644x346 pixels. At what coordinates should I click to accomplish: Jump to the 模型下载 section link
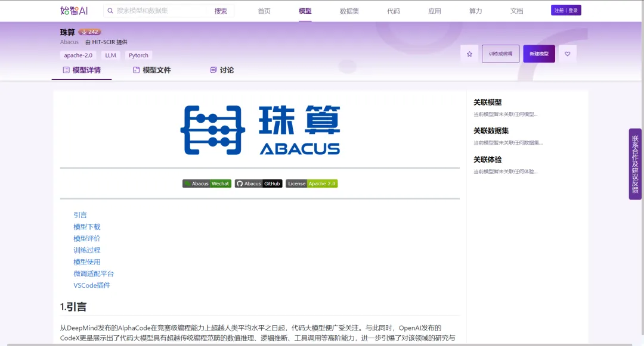tap(86, 227)
